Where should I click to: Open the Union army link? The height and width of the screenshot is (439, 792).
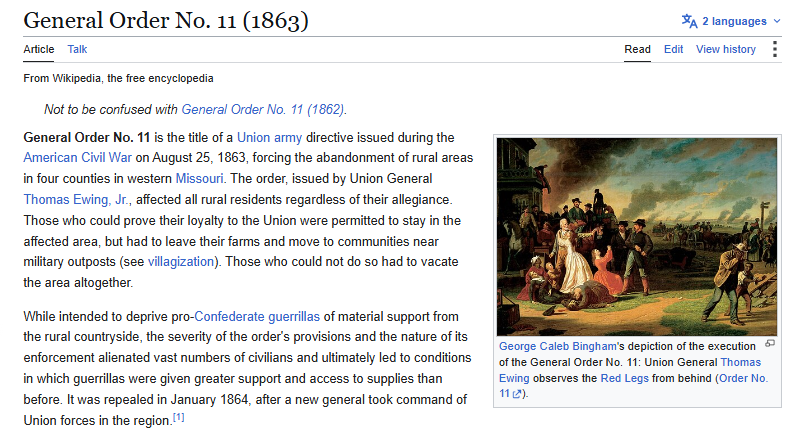click(x=269, y=137)
